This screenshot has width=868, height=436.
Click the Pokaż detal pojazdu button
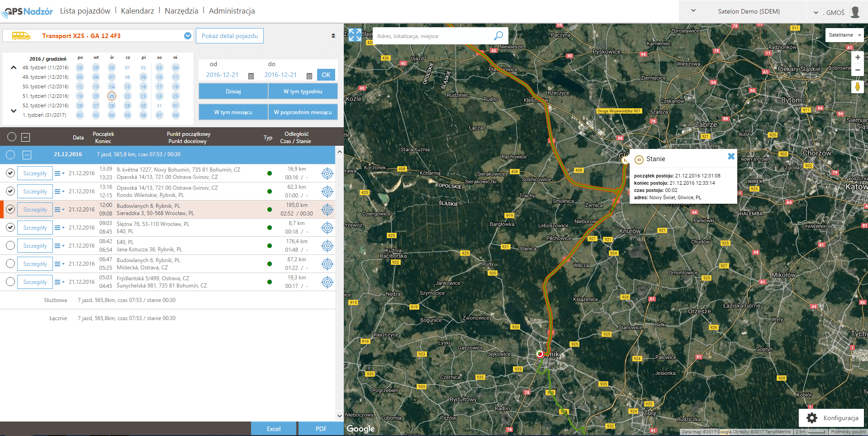(230, 36)
